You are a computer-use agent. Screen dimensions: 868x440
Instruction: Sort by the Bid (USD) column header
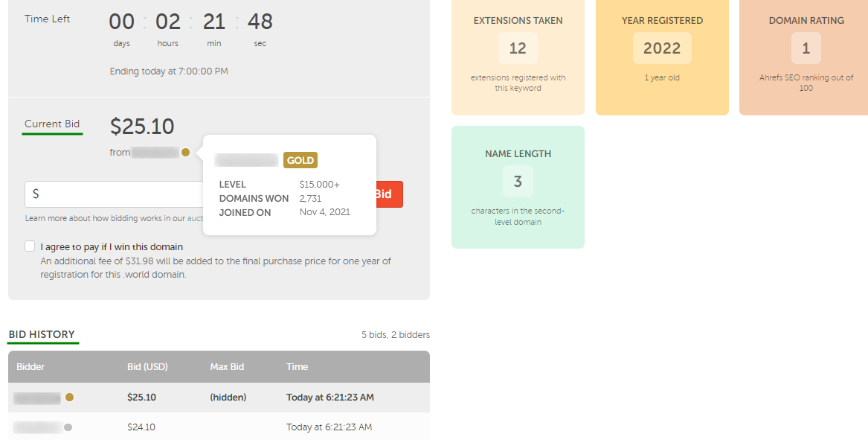tap(147, 366)
